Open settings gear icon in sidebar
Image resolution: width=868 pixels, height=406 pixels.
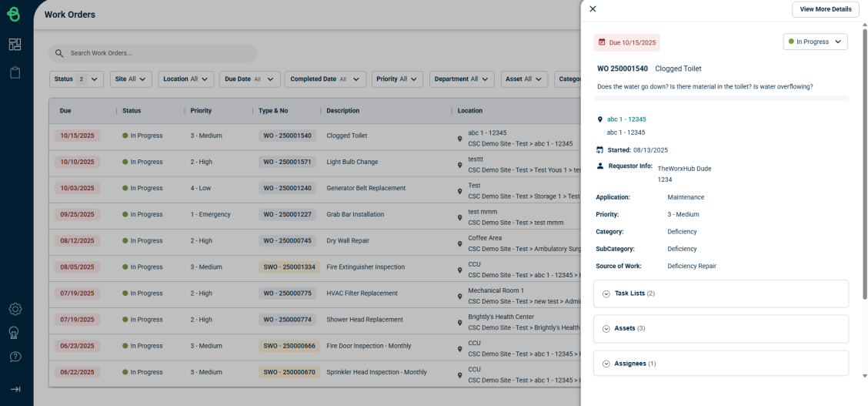click(15, 309)
